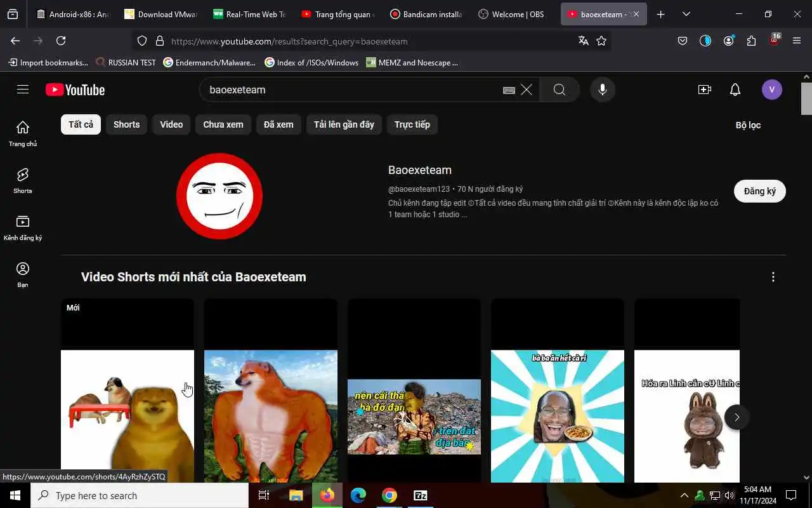Switch to the Android-x86 browser tab
Screen dimensions: 812x508
(72, 14)
